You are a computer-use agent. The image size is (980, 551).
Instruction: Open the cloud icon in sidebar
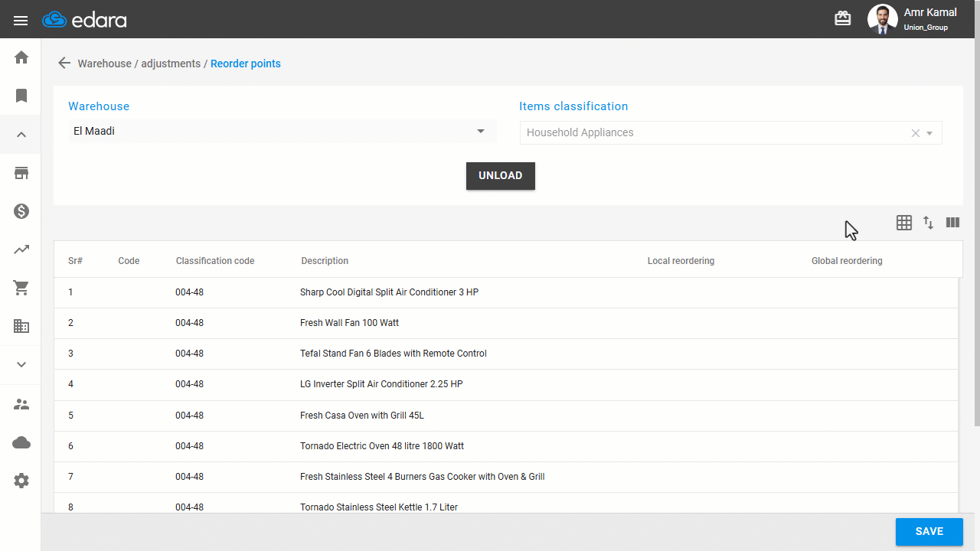21,442
